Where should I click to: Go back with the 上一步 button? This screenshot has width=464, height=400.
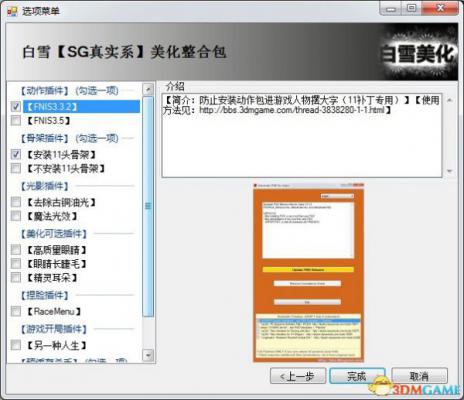point(298,376)
